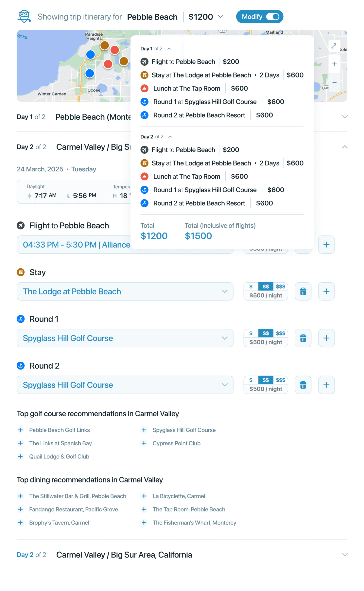Delete the Round 1 golf course
Screen dimensions: 364x591
[x=303, y=338]
